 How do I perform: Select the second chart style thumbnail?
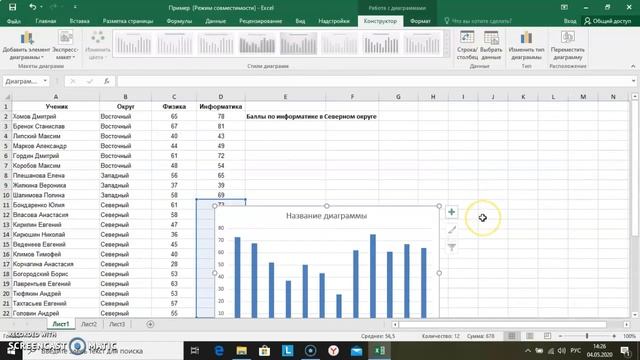174,44
